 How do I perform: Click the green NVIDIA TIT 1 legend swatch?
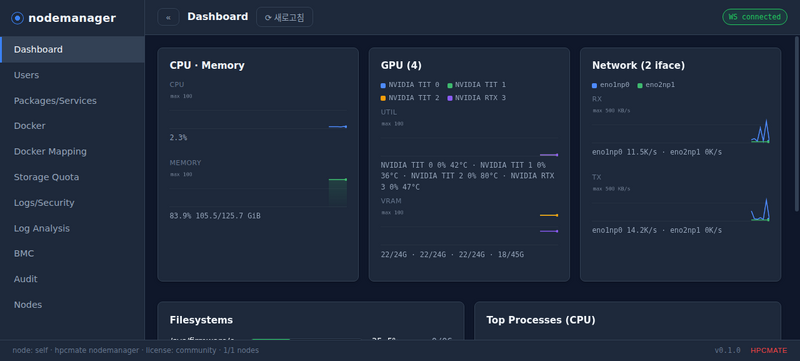(450, 85)
